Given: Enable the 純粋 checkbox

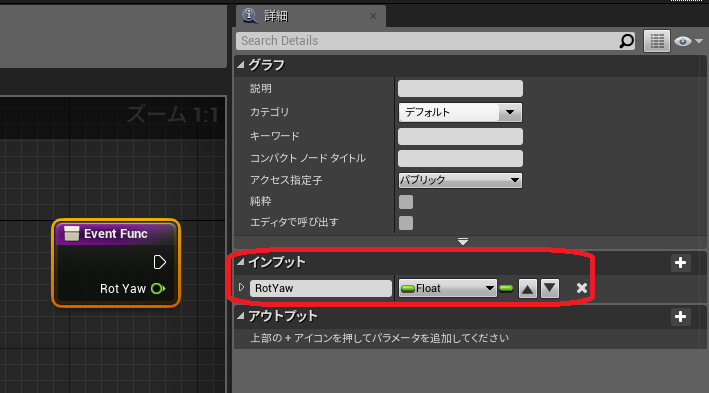Looking at the screenshot, I should click(x=406, y=202).
